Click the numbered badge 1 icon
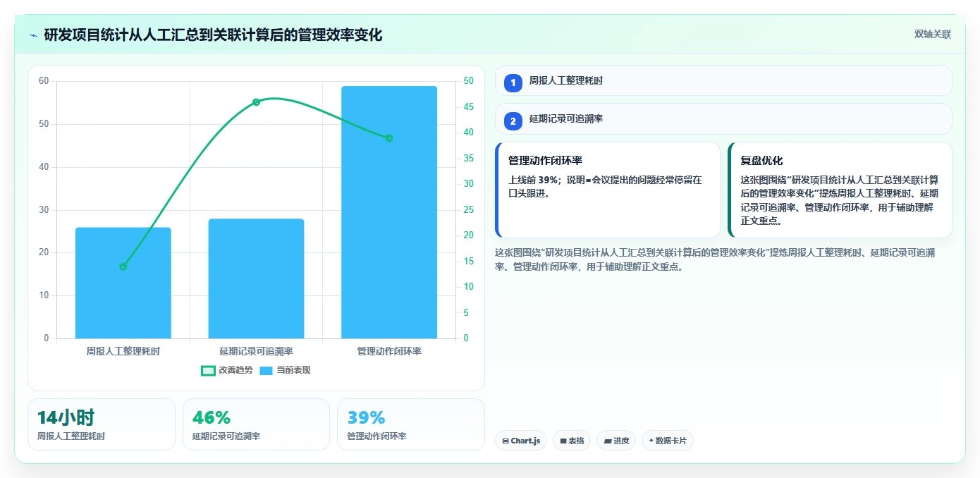This screenshot has height=478, width=980. [513, 82]
